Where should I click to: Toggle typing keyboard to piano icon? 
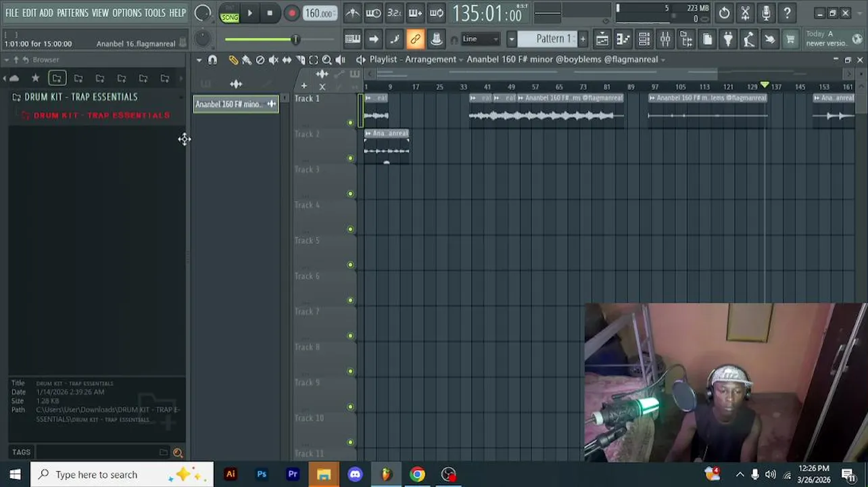point(352,39)
